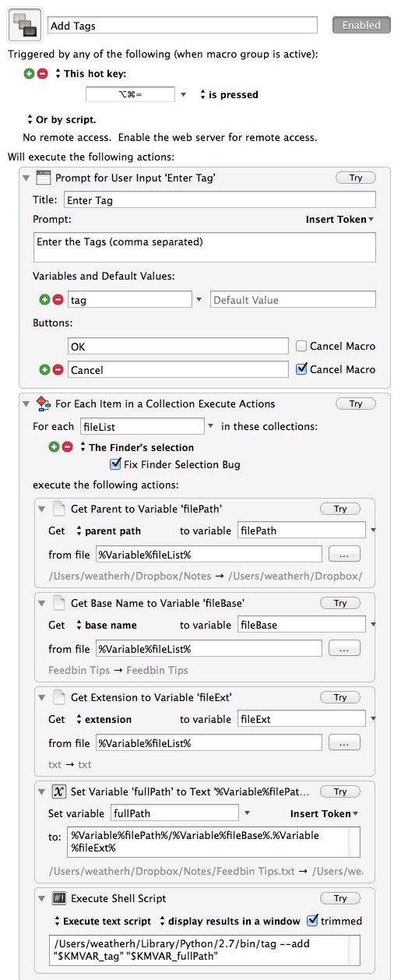Collapse the For Each Item action

tap(28, 404)
